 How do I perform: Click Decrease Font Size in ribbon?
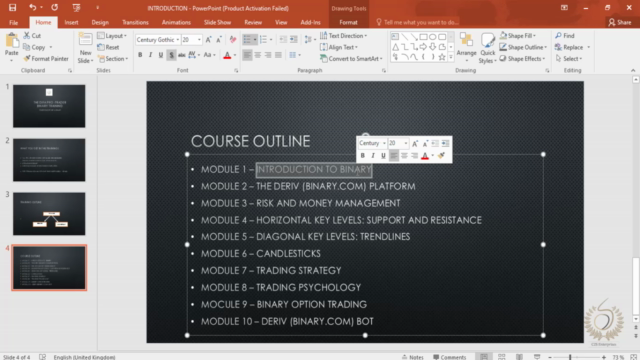click(219, 40)
